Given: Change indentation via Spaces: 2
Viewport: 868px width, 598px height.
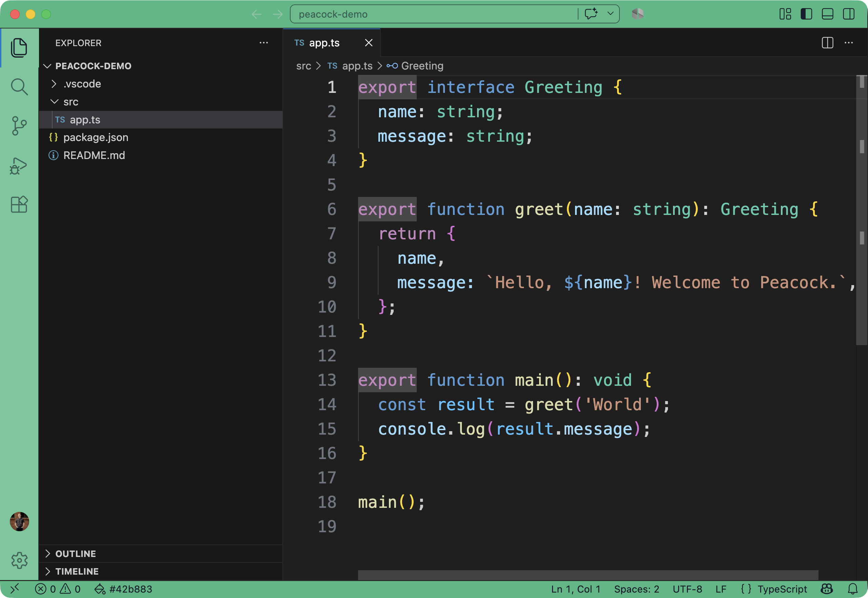Looking at the screenshot, I should click(637, 589).
